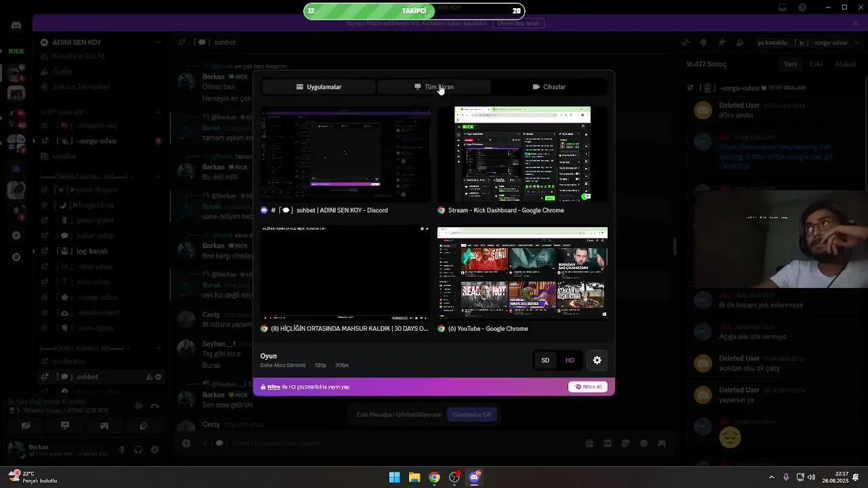Open stream settings gear in share dialog
Screen dimensions: 868x488
tap(597, 361)
